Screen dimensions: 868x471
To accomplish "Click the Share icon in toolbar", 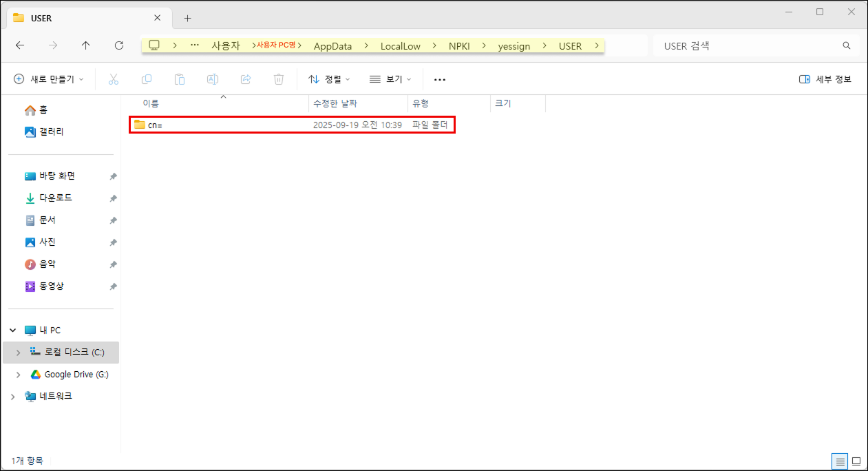I will click(x=246, y=79).
